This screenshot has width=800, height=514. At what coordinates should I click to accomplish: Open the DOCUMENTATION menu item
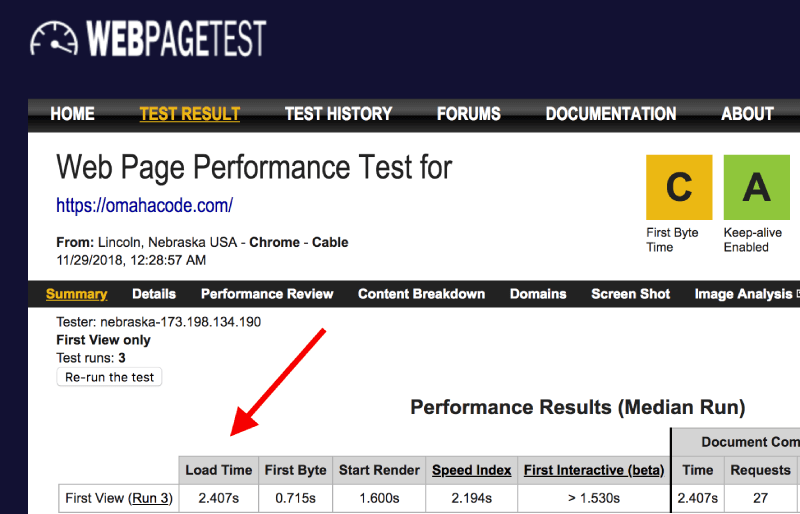(611, 114)
